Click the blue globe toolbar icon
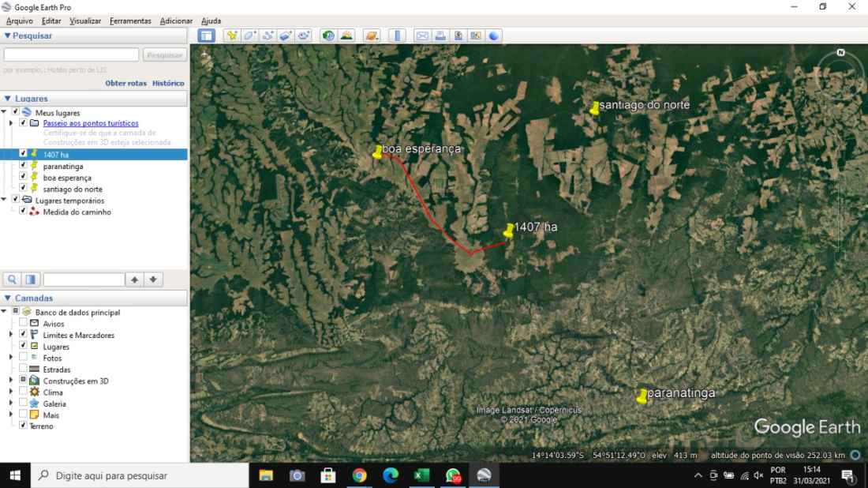868x488 pixels. [x=494, y=36]
